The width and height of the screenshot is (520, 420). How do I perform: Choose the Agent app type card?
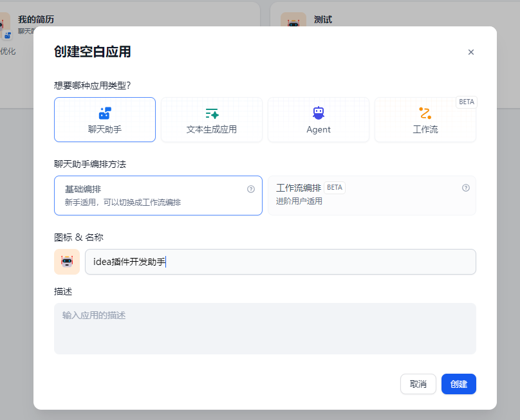coord(319,120)
